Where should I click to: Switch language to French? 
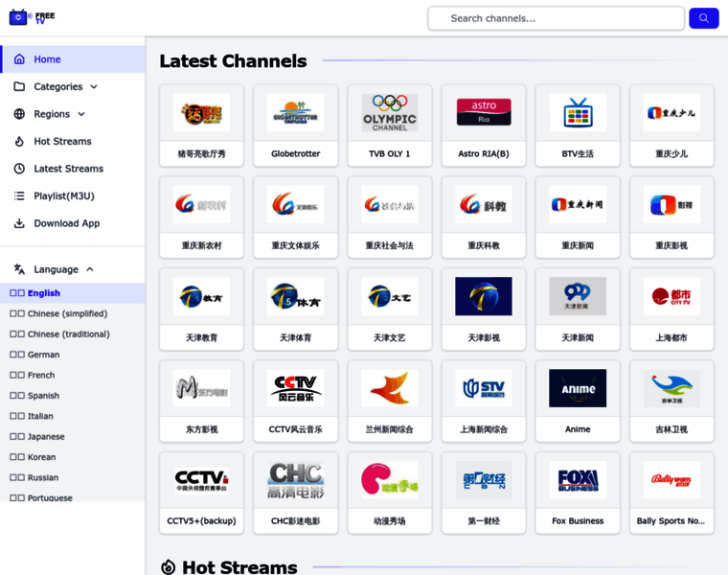click(73, 375)
